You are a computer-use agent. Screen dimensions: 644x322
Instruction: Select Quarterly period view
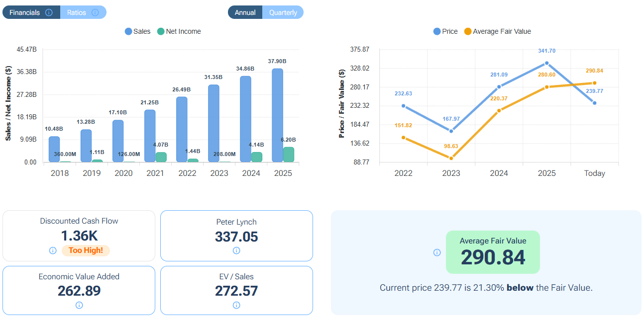[283, 12]
